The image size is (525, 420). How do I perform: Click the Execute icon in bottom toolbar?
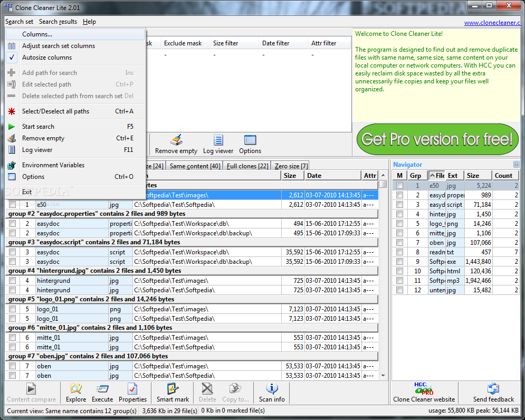click(102, 388)
